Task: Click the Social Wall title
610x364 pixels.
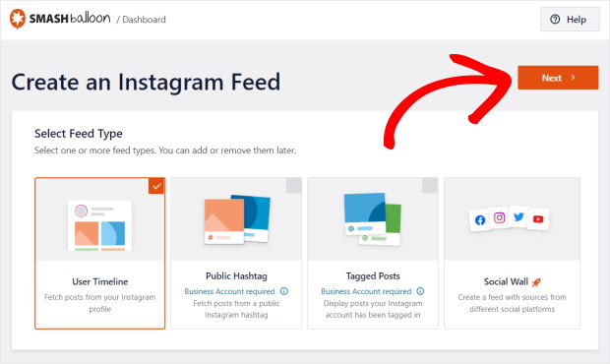Action: tap(506, 281)
